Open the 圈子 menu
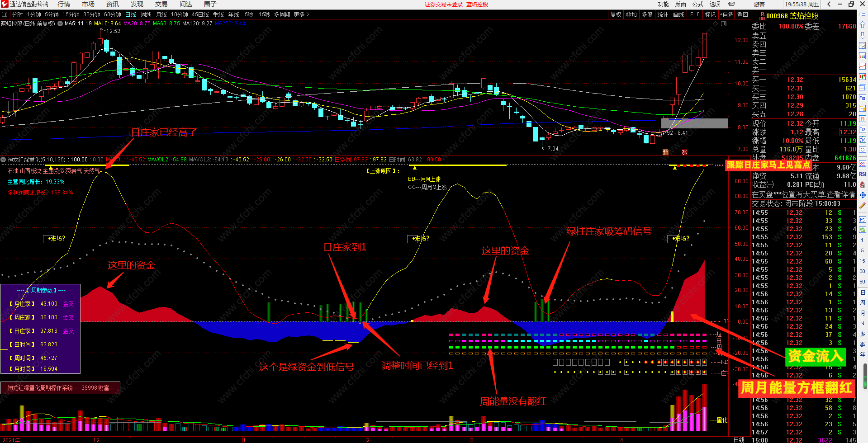The image size is (868, 443). (210, 4)
